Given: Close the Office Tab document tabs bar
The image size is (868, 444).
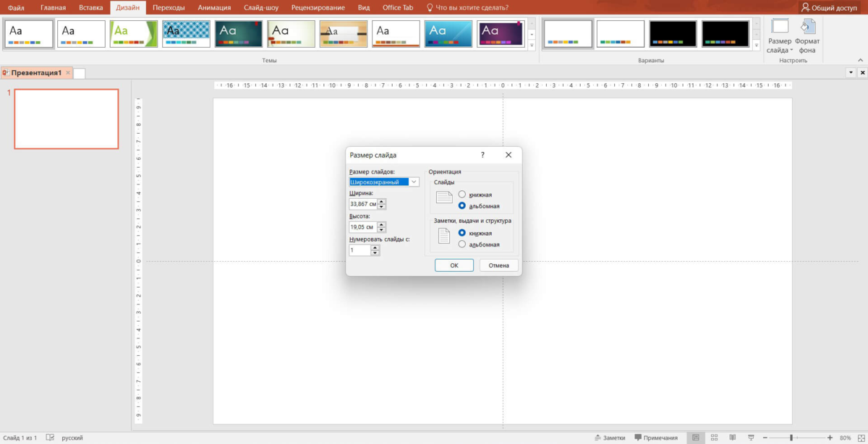Looking at the screenshot, I should [x=862, y=73].
